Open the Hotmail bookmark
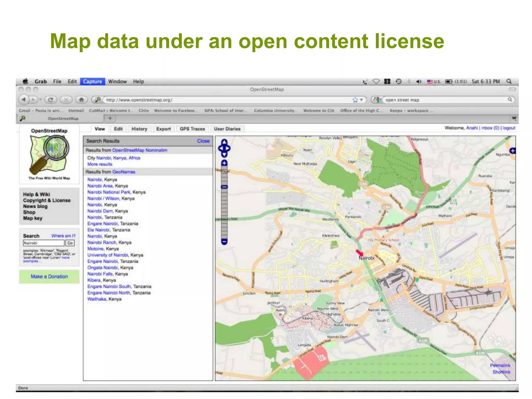 click(76, 111)
